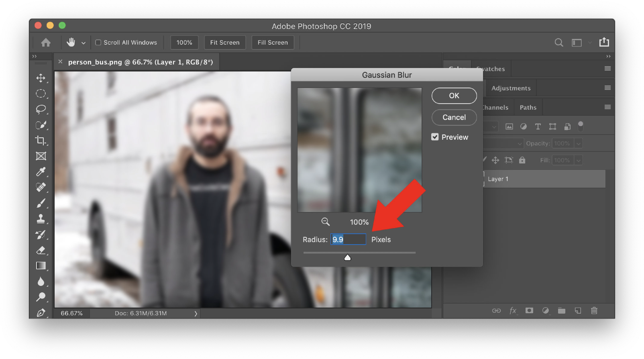
Task: Click the zoom out magnifier in Gaussian Blur
Action: pyautogui.click(x=325, y=222)
